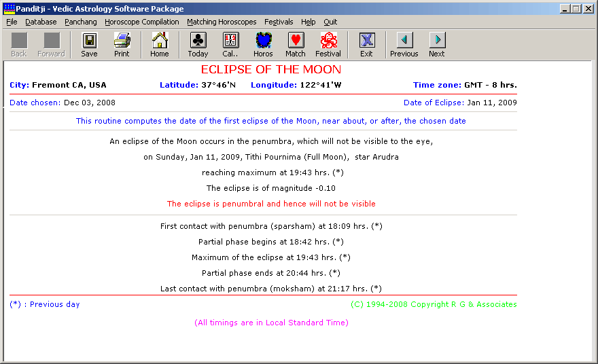Screen dimensions: 598x364
Task: Open the Festival flower icon
Action: [x=328, y=40]
